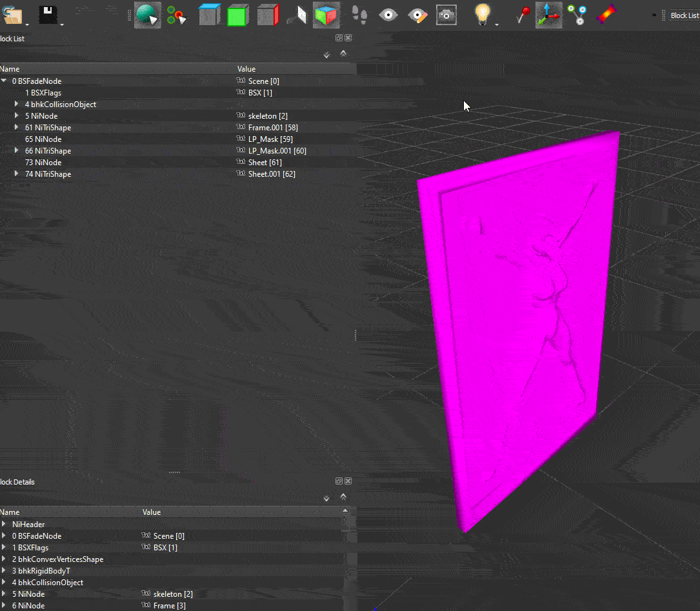Click the toolbar grip before Block List button
The image size is (700, 611).
663,15
